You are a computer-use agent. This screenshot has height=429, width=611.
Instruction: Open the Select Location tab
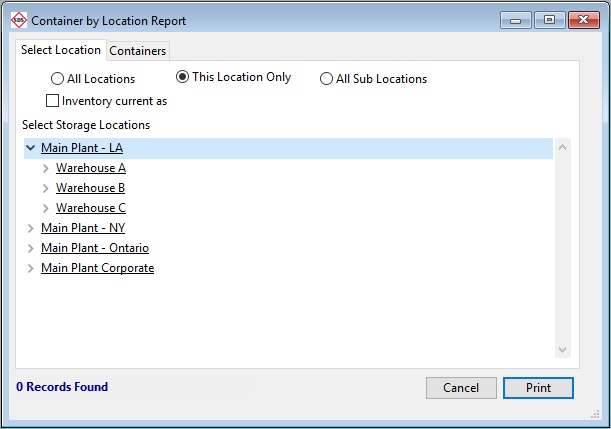pos(61,50)
